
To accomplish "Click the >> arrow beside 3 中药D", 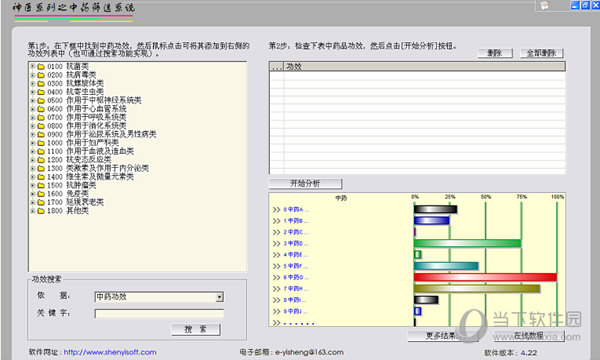I will tap(276, 244).
